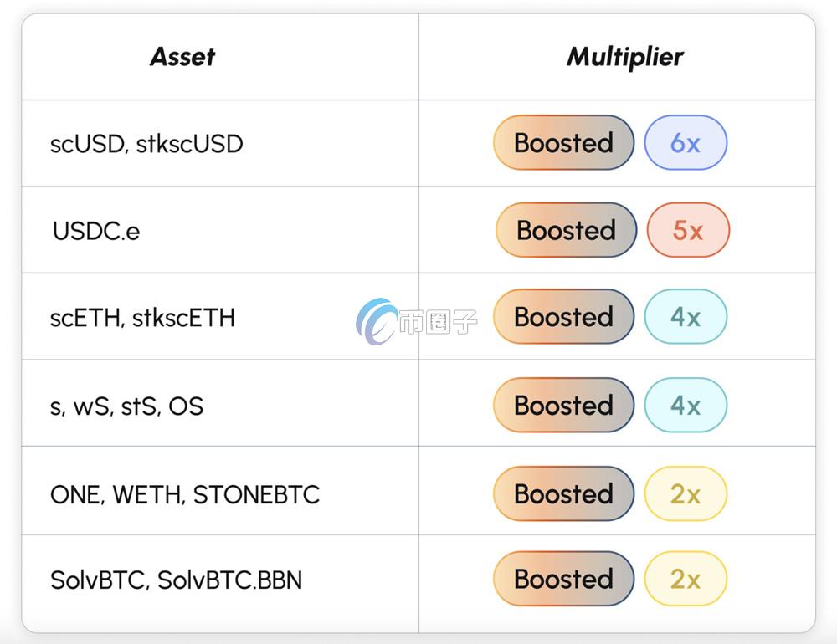Select 2x pill in ONE, WETH, STONEBTC row

point(686,493)
